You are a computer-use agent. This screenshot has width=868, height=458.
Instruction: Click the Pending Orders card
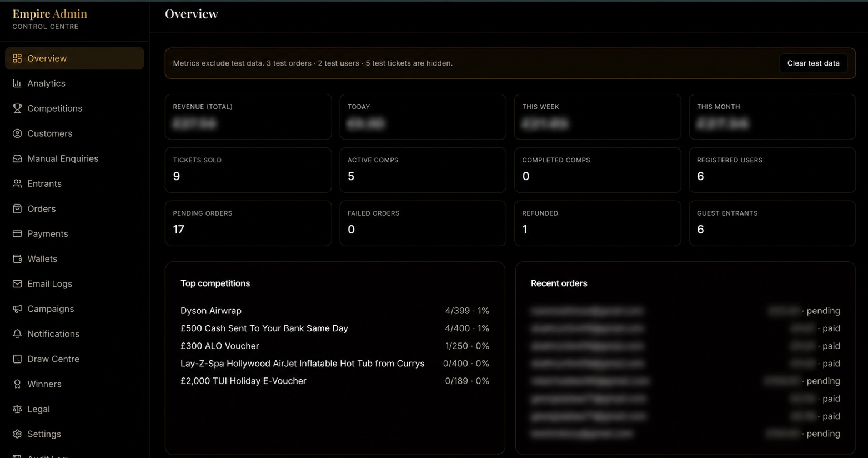[x=248, y=223]
